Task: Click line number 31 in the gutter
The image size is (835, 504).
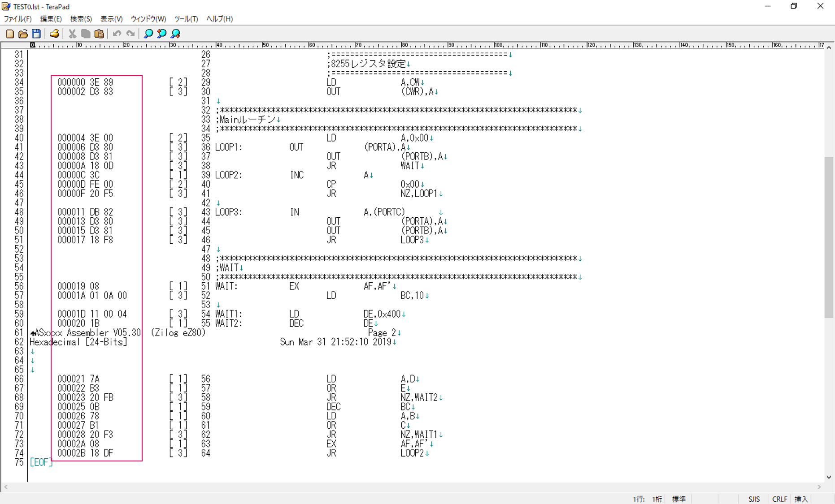Action: pyautogui.click(x=18, y=54)
